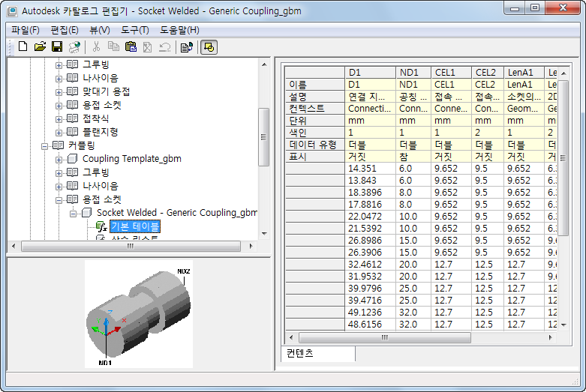Click tree panel scroll-down arrow
Image resolution: width=586 pixels, height=392 pixels.
click(264, 234)
